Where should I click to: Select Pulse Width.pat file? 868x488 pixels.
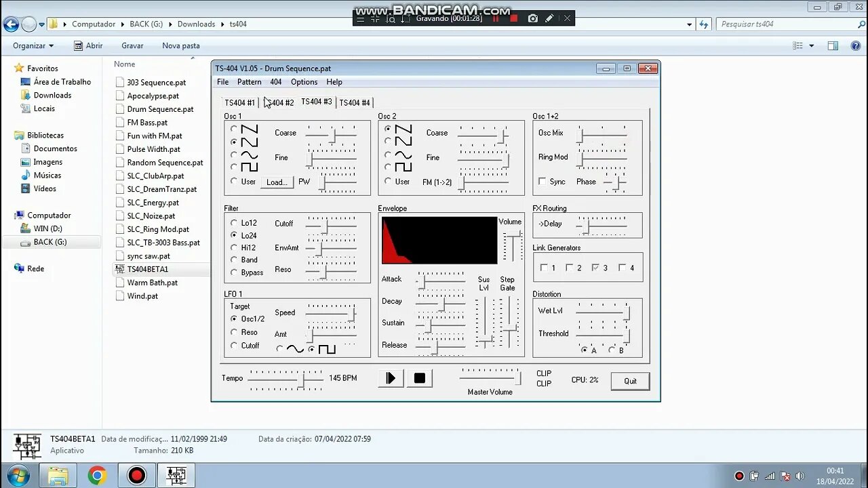153,149
